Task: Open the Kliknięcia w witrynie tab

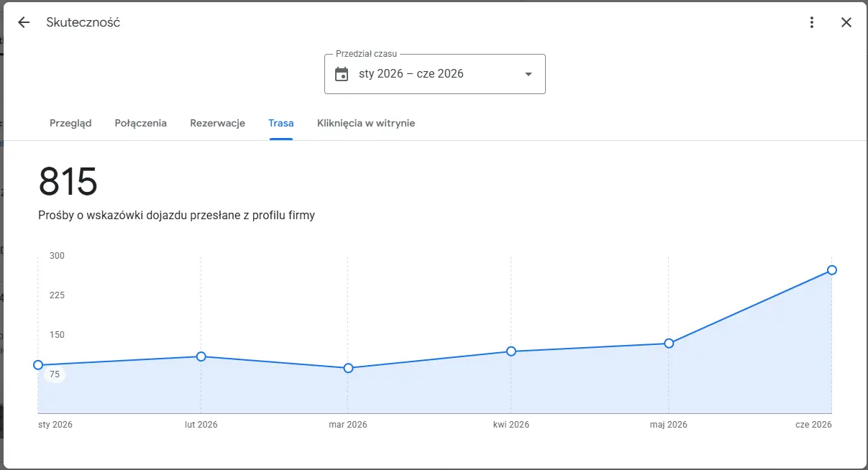Action: 366,123
